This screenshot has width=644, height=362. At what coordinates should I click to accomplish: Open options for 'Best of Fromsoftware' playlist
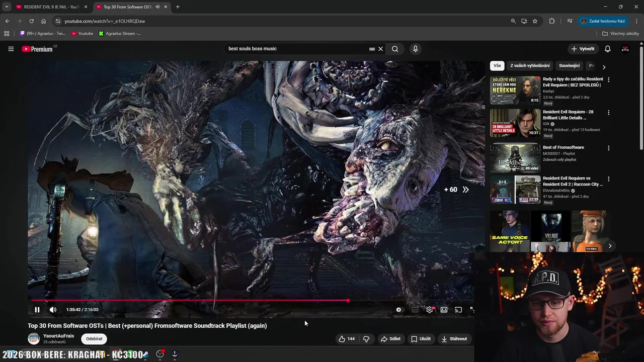click(608, 148)
